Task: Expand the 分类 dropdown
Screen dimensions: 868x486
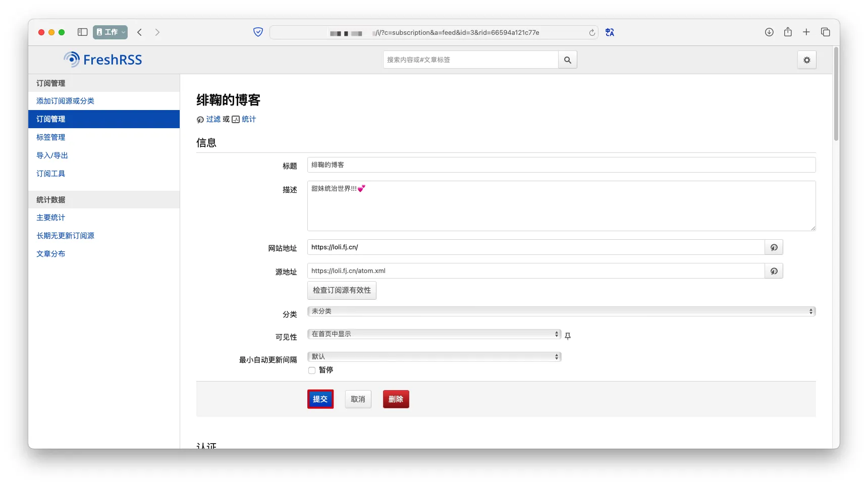Action: point(561,311)
